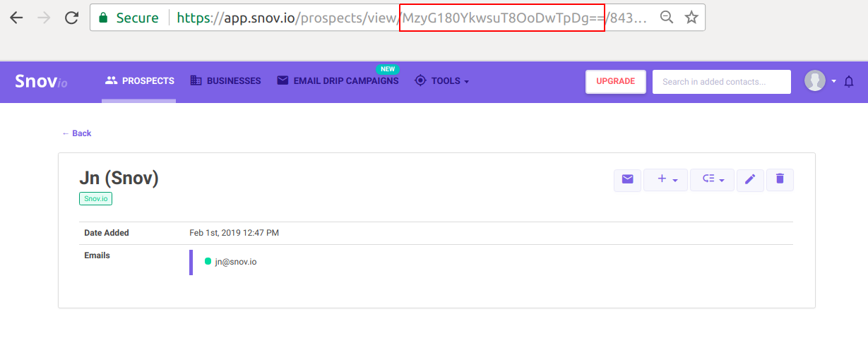Reload the page with the refresh icon
The height and width of the screenshot is (338, 868).
coord(71,18)
